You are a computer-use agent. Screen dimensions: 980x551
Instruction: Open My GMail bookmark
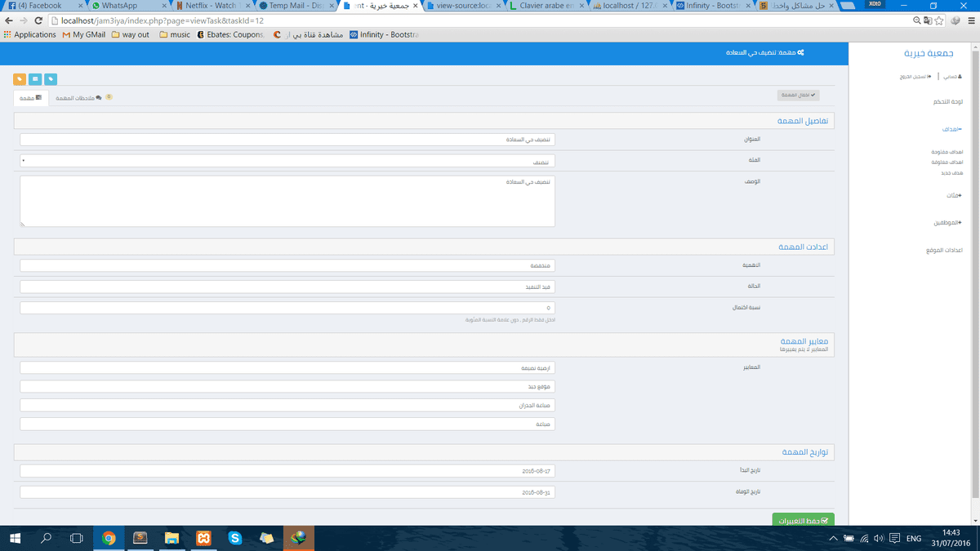click(84, 34)
